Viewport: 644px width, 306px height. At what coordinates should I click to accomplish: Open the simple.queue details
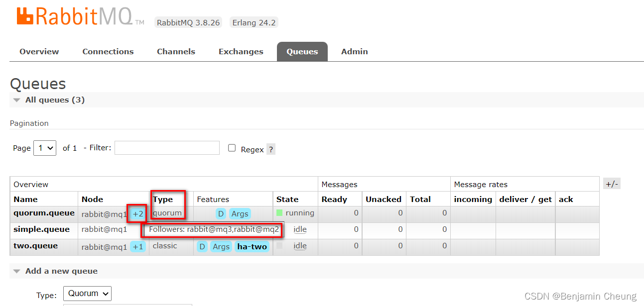41,229
